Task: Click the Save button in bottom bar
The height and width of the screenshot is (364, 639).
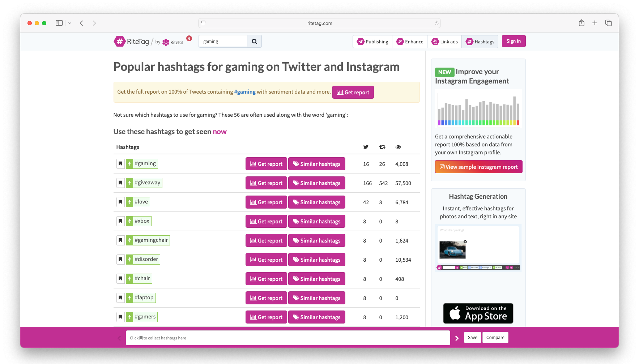Action: pos(472,337)
